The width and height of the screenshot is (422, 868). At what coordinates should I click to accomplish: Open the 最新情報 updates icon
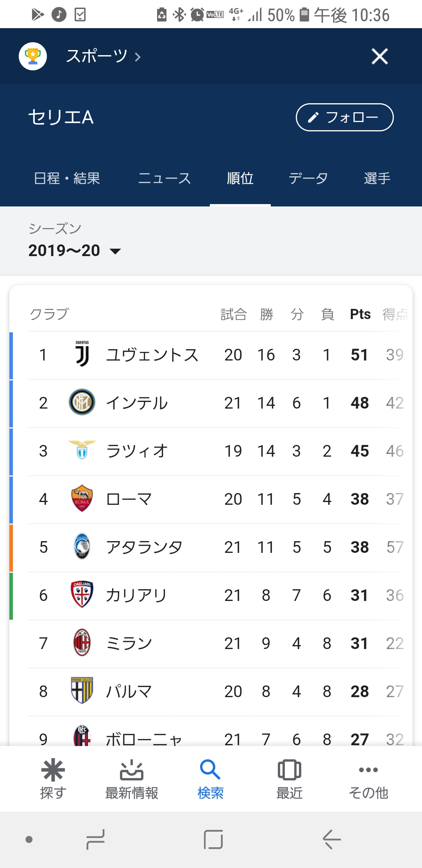[132, 770]
